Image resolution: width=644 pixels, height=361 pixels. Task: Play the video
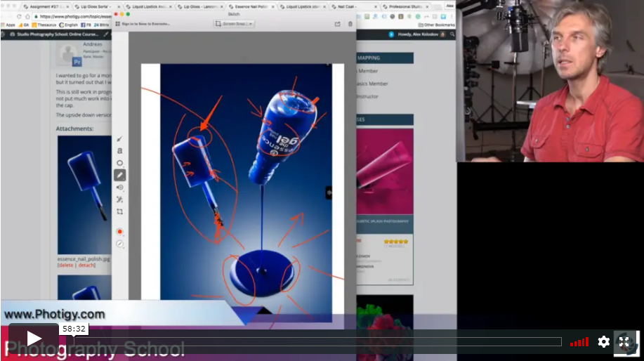pyautogui.click(x=34, y=339)
